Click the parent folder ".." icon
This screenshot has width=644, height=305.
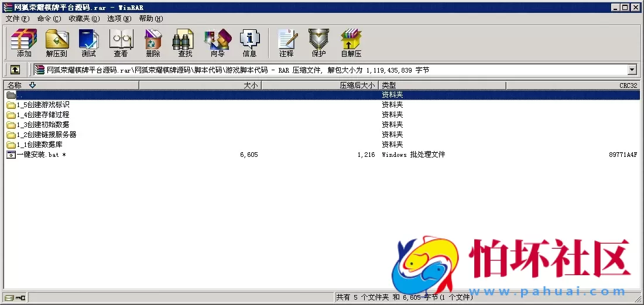11,95
